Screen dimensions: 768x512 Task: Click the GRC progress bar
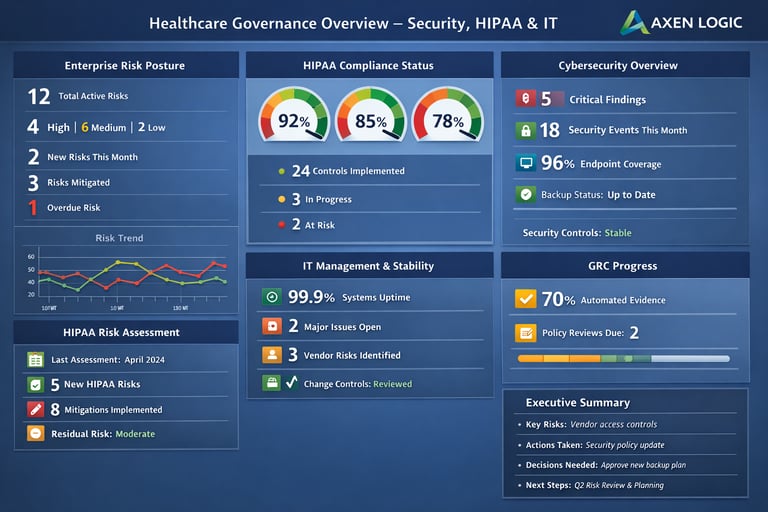624,359
